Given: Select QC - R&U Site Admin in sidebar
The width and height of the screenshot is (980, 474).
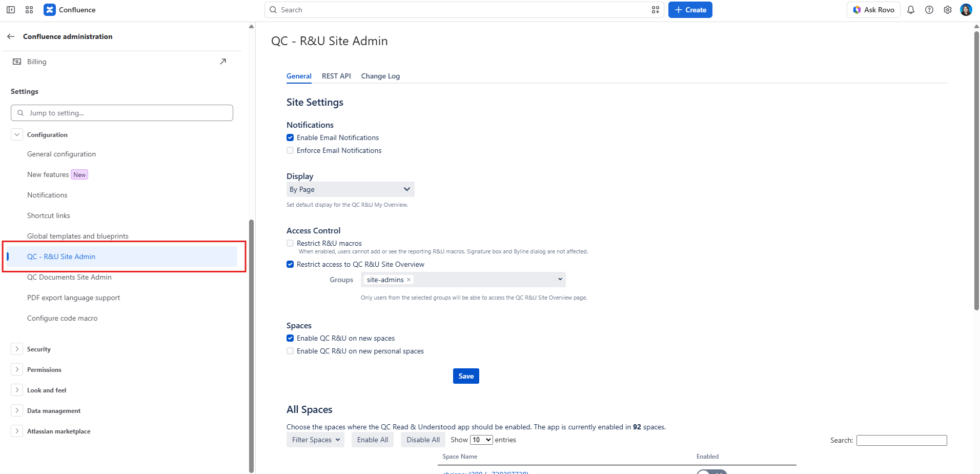Looking at the screenshot, I should tap(122, 256).
